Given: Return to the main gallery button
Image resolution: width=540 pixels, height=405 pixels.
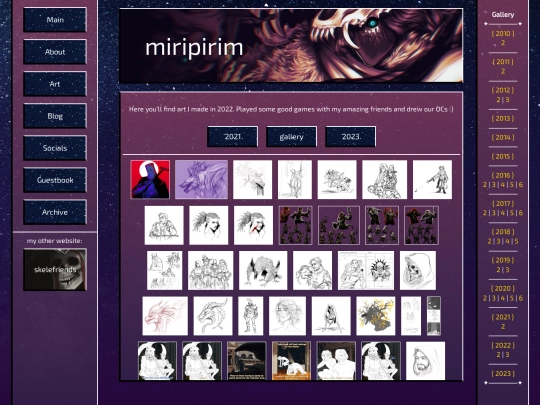Looking at the screenshot, I should 291,136.
